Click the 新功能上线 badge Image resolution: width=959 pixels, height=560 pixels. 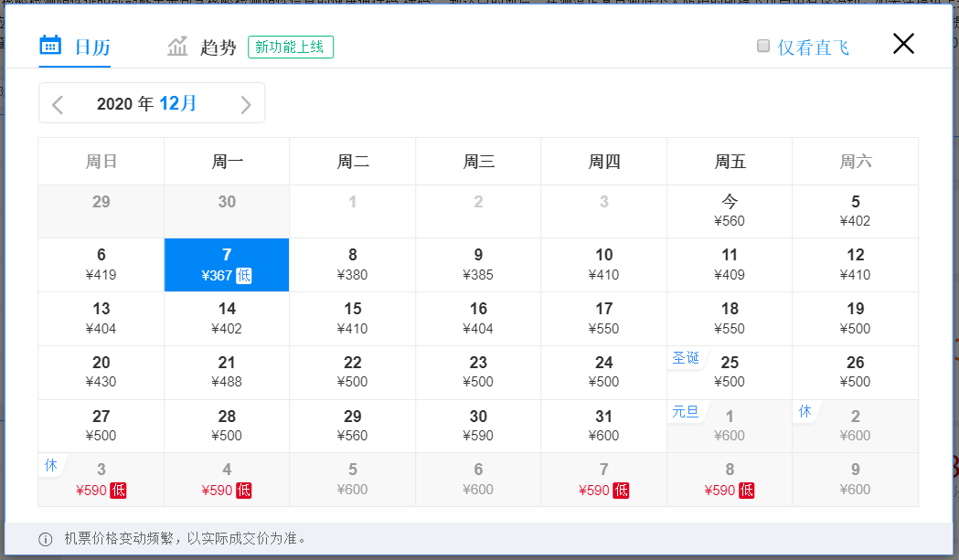pos(291,48)
